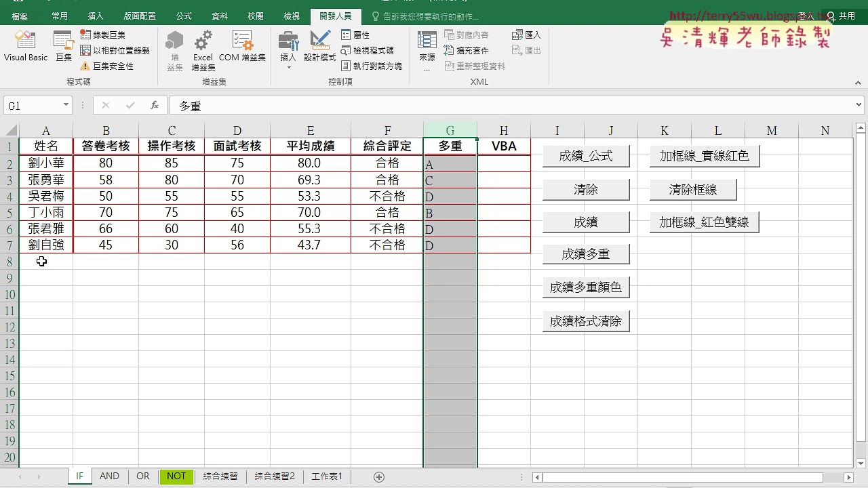Viewport: 868px width, 488px height.
Task: Open the NOT worksheet tab
Action: (x=176, y=476)
